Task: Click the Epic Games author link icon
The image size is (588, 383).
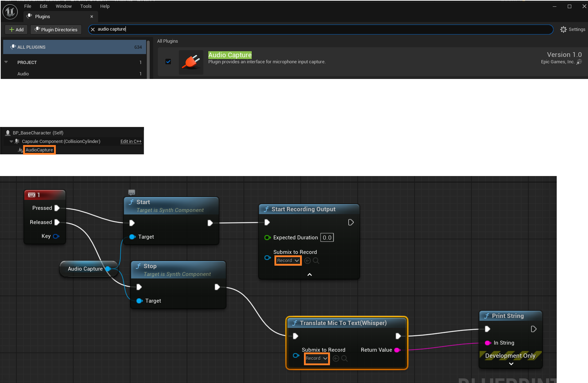Action: [579, 62]
